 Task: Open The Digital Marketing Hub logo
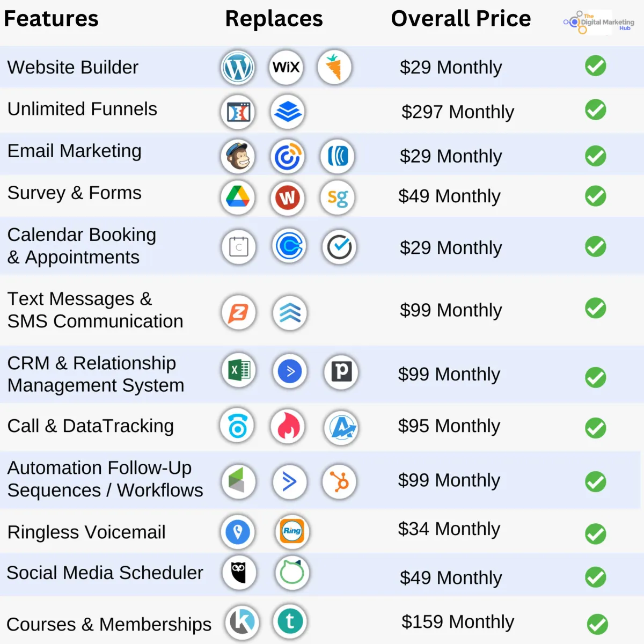point(598,22)
